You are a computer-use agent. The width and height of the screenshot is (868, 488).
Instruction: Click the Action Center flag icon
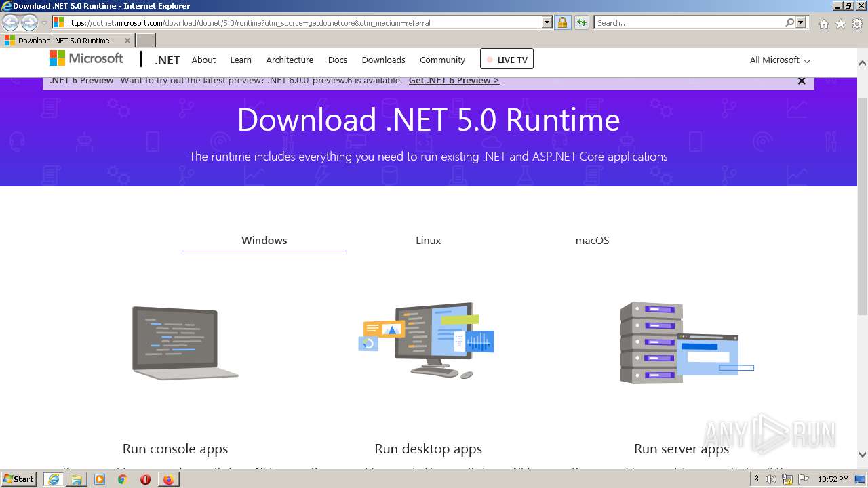804,479
